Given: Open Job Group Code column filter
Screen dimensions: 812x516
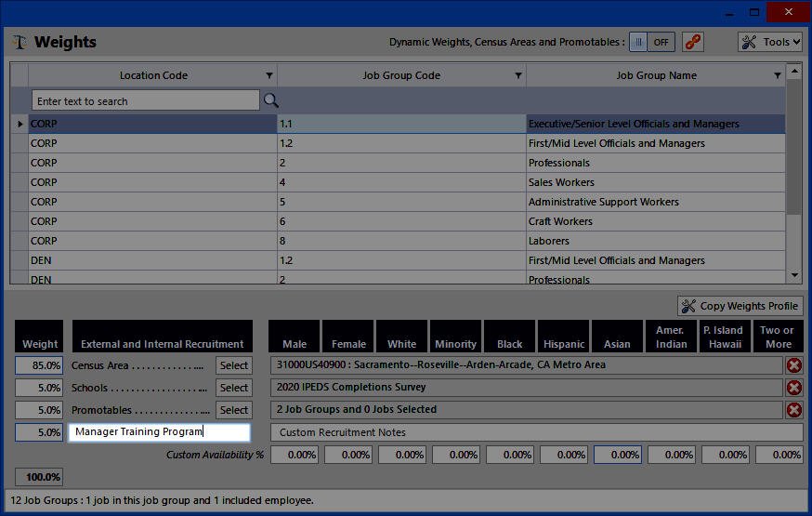Looking at the screenshot, I should tap(518, 76).
